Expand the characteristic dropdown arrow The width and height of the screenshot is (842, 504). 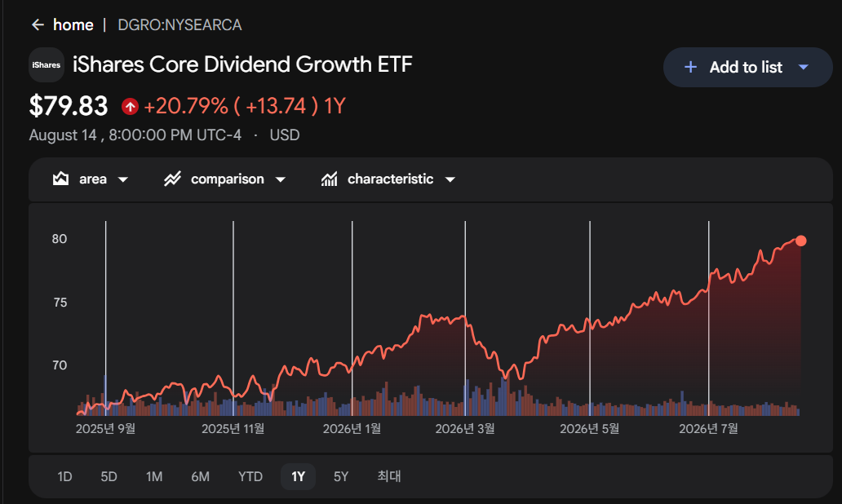450,179
